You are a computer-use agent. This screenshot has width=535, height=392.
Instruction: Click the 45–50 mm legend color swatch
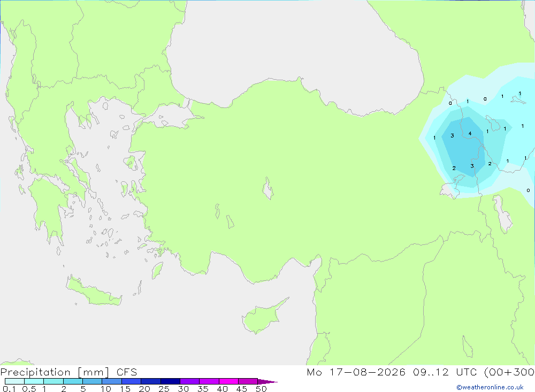[248, 381]
